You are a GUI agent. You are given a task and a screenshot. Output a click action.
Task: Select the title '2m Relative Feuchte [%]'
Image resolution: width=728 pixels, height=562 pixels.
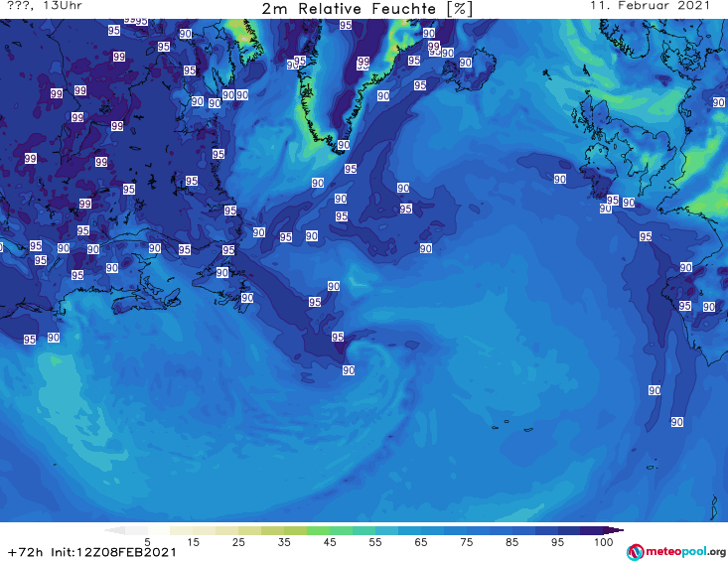pyautogui.click(x=367, y=9)
